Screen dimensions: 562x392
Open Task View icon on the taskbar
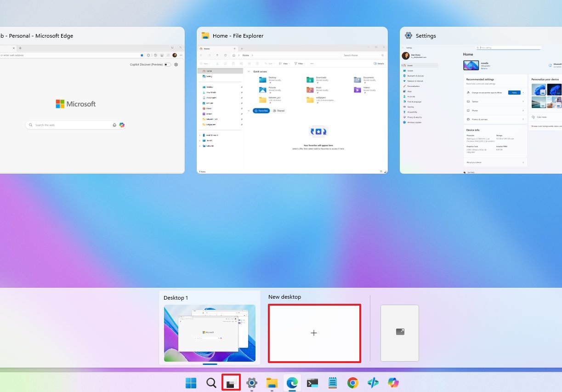click(231, 382)
